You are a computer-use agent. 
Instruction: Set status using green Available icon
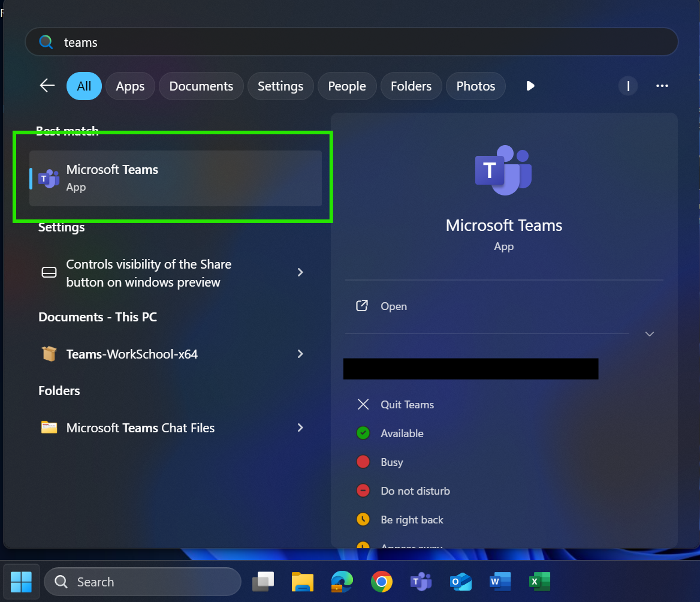[x=363, y=433]
